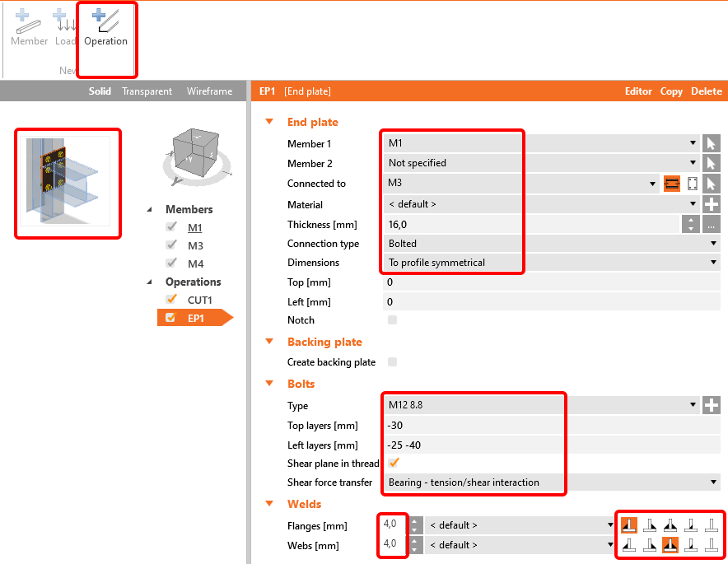Switch to Transparent view mode
The width and height of the screenshot is (728, 564).
pos(147,91)
